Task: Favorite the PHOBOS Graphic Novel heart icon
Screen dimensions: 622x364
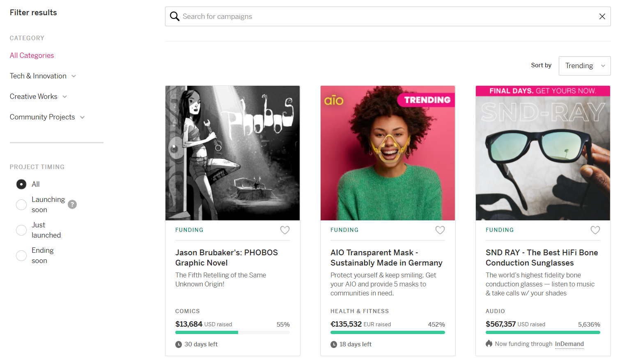Action: pyautogui.click(x=285, y=230)
